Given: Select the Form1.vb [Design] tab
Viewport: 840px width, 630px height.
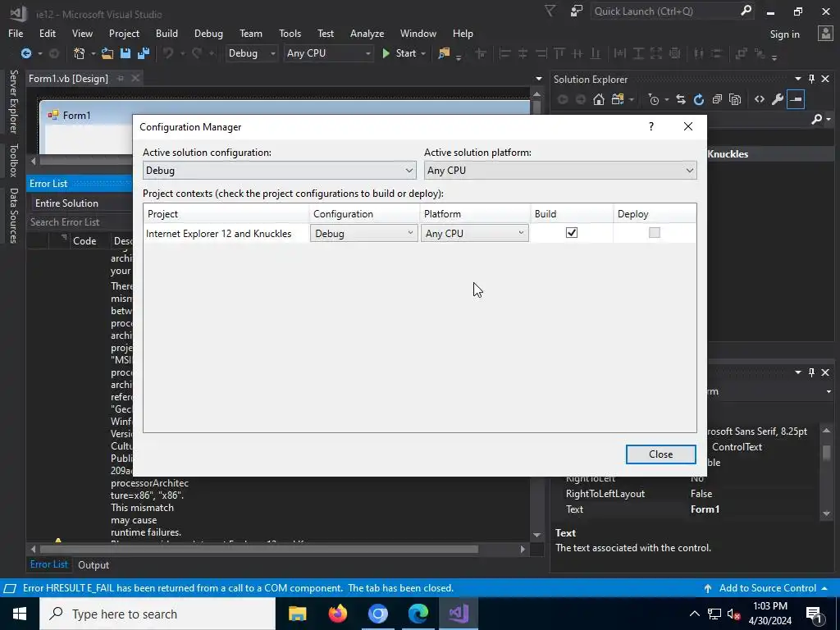Looking at the screenshot, I should (x=69, y=78).
